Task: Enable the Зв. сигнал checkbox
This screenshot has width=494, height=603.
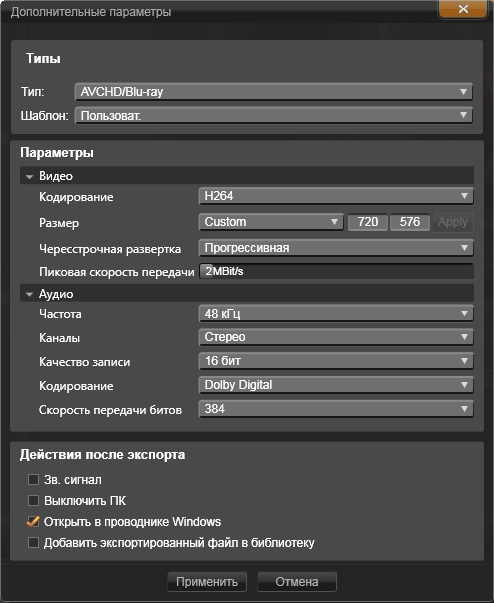Action: point(33,480)
